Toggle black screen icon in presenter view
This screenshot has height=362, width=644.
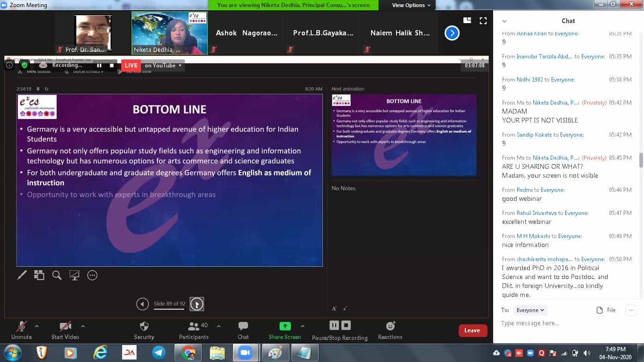74,275
